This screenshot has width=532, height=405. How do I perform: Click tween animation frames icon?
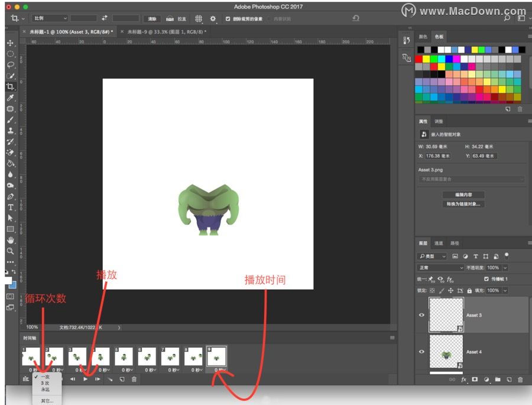[110, 379]
